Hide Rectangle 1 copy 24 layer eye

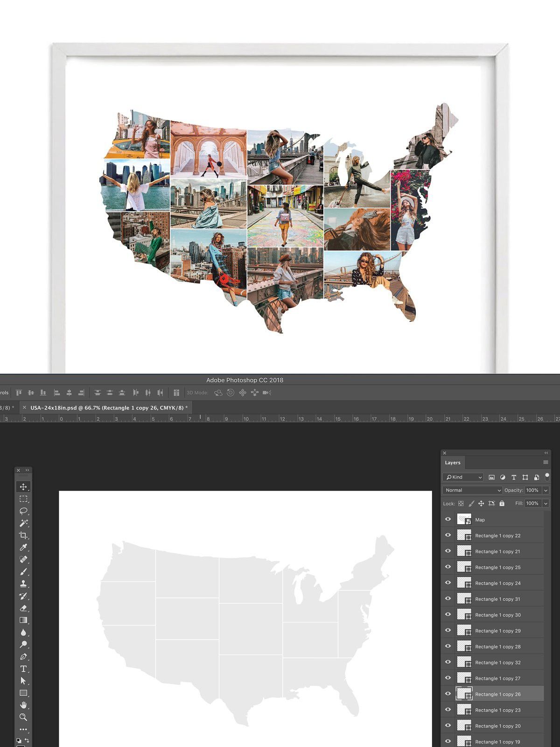point(448,583)
